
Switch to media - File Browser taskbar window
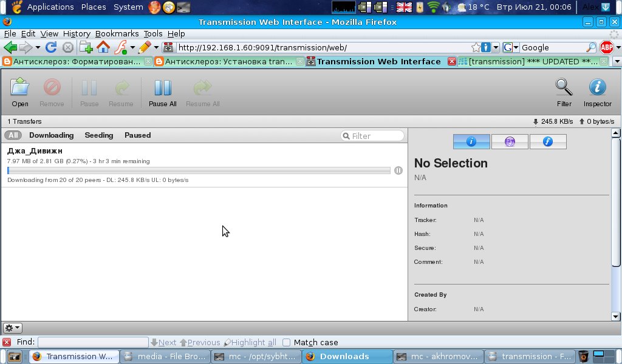(x=165, y=357)
